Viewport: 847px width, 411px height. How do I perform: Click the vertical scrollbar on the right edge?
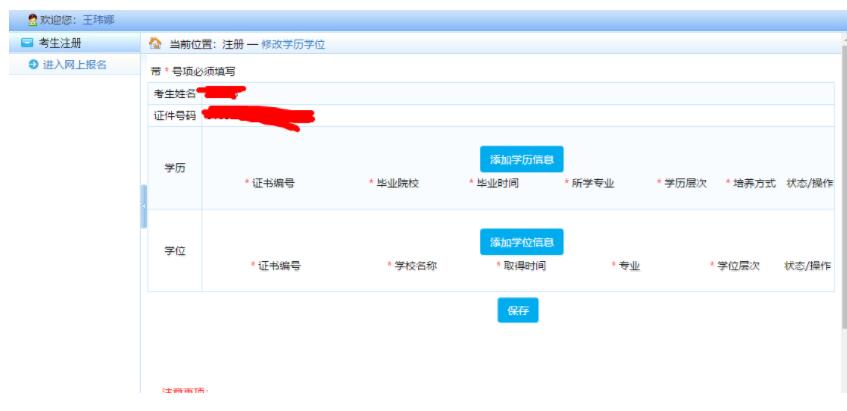(x=841, y=200)
